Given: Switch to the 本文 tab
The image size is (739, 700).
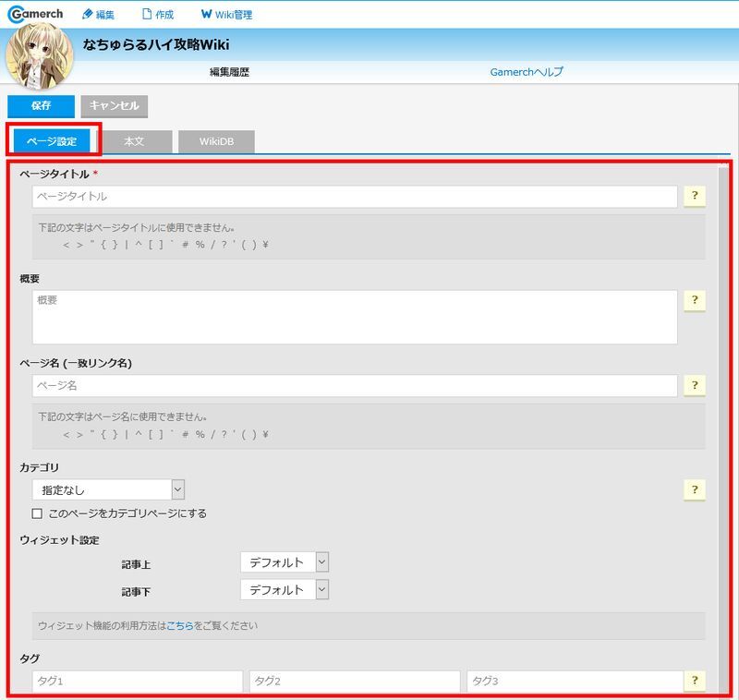Looking at the screenshot, I should [136, 141].
